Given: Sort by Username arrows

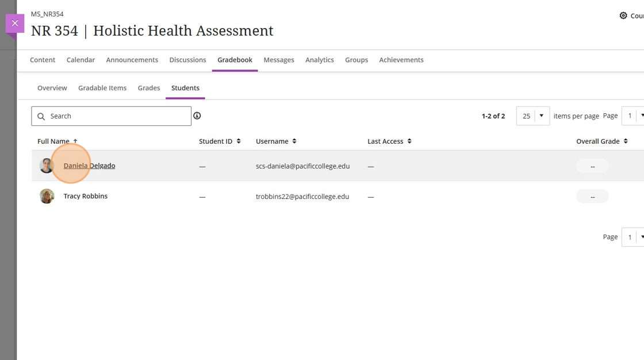Looking at the screenshot, I should click(294, 141).
